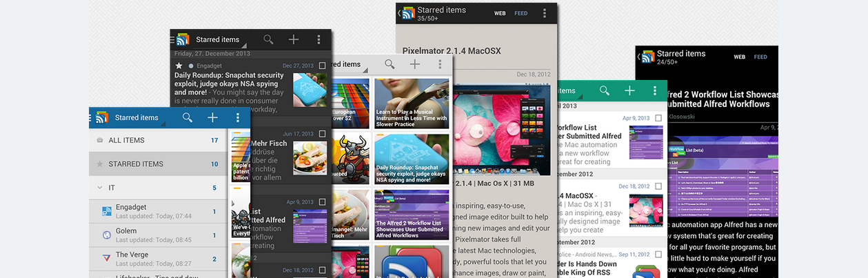Click the star icon beside Engadget in dark list
Screen dimensions: 868x278
[179, 66]
